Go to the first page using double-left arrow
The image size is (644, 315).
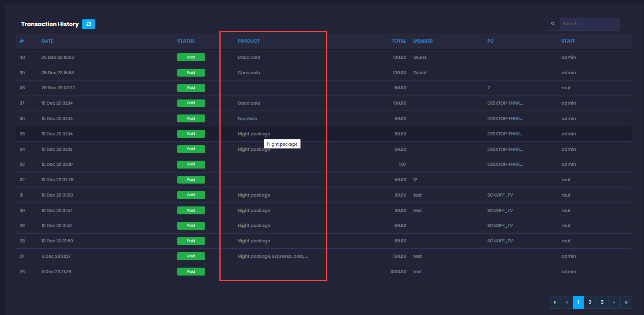point(555,302)
